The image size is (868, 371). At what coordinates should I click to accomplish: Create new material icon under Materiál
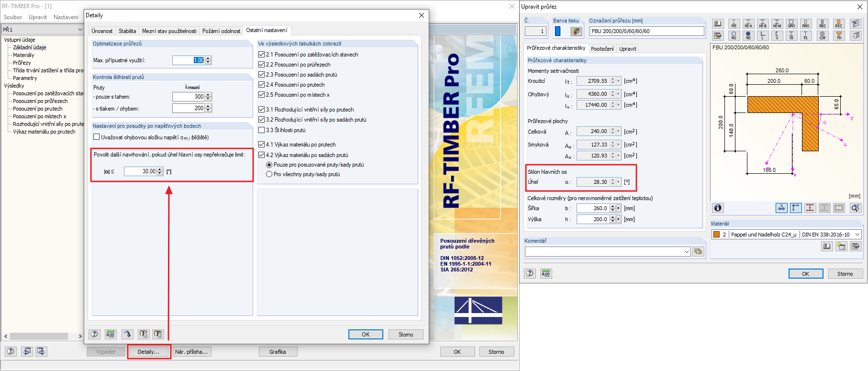click(x=841, y=247)
